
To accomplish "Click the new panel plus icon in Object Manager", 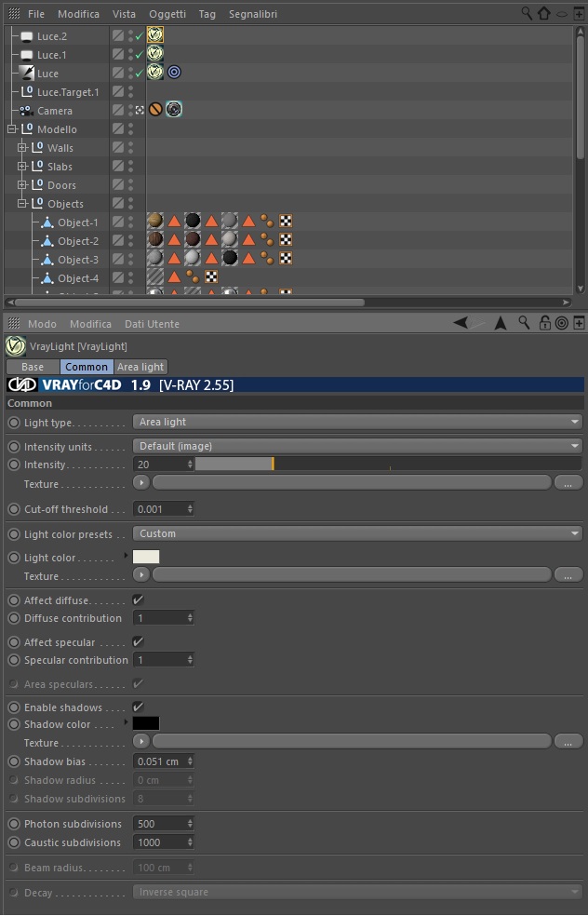I will click(x=579, y=13).
